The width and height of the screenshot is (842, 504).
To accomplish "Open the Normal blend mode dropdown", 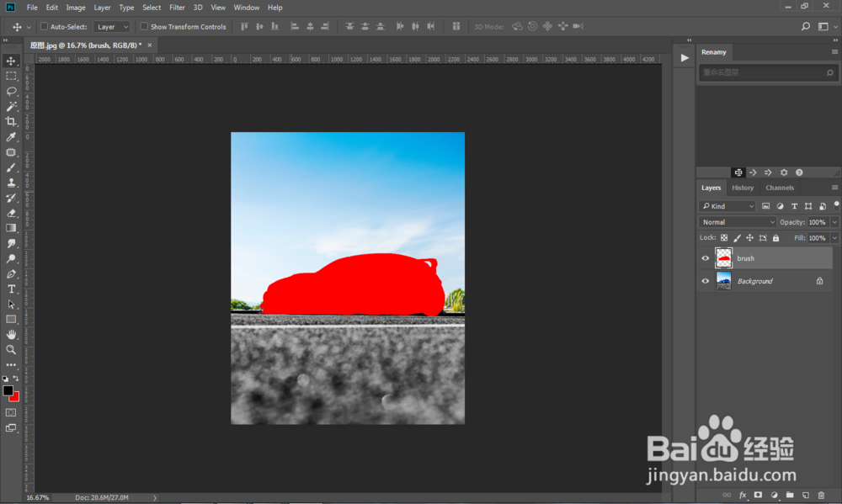I will [x=738, y=221].
